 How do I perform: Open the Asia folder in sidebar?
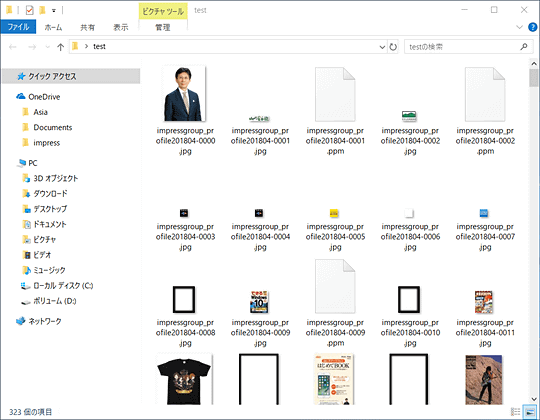(x=40, y=112)
